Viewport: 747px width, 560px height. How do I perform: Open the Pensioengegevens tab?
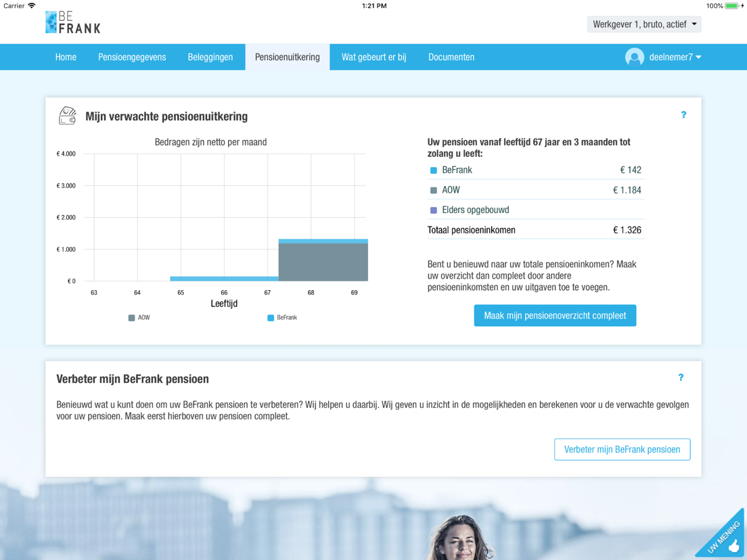click(x=132, y=57)
